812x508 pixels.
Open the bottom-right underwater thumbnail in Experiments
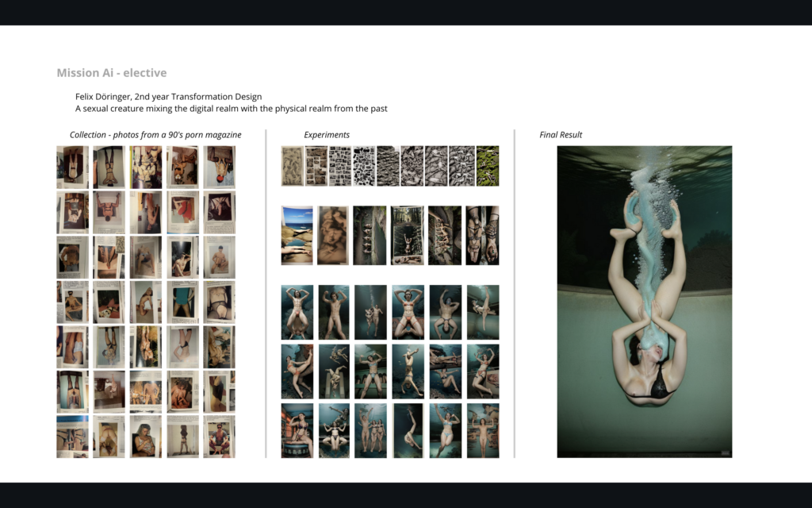483,431
